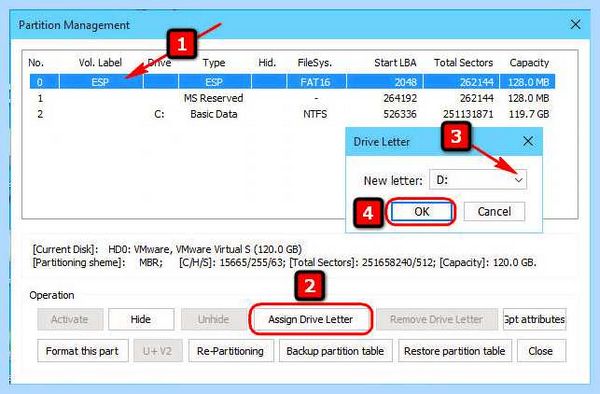The height and width of the screenshot is (394, 600).
Task: Start Re-Partitioning
Action: click(231, 351)
